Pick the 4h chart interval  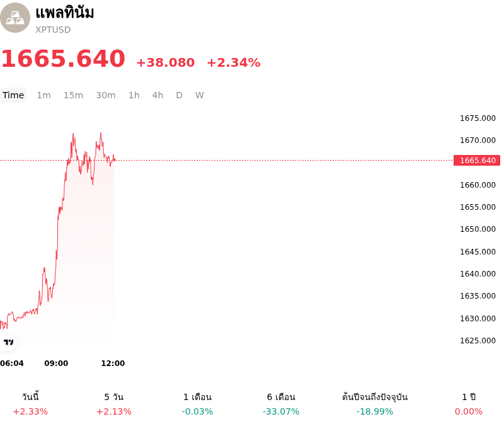click(157, 95)
